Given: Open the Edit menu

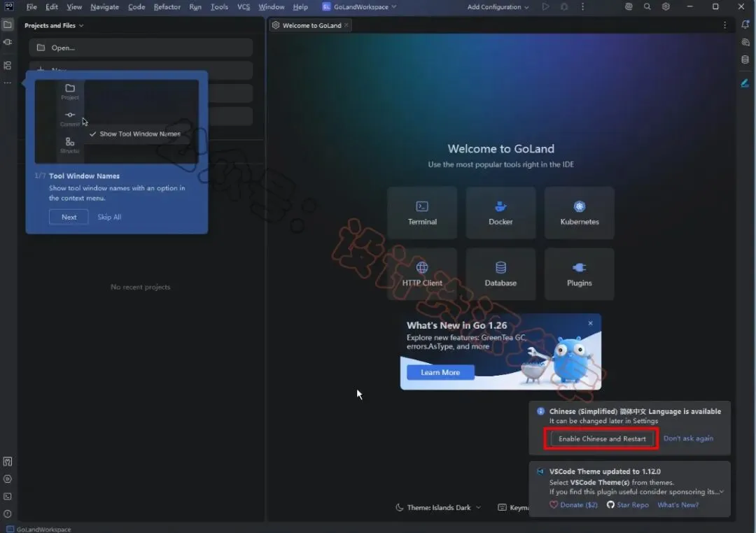Looking at the screenshot, I should 52,7.
